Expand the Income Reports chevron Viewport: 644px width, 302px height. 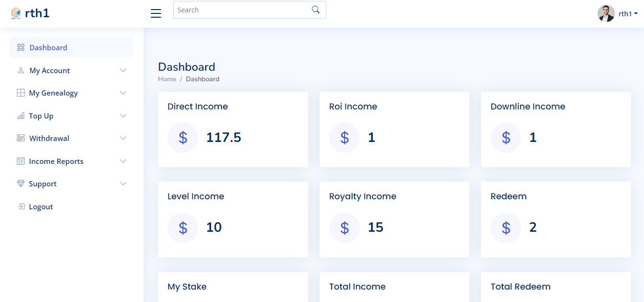point(123,161)
